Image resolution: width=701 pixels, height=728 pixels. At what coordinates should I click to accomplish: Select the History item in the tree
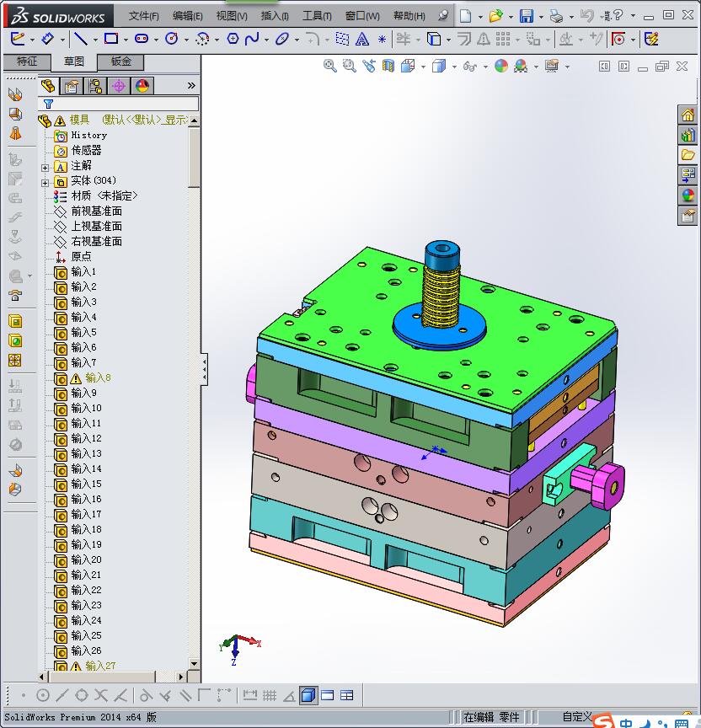(x=88, y=135)
